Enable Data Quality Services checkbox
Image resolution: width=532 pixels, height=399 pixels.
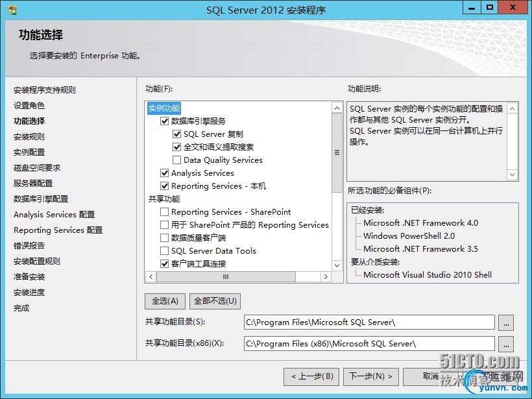(x=176, y=160)
